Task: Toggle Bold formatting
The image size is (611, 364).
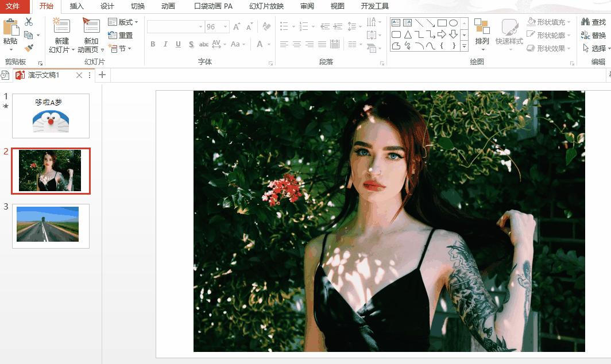Action: pos(153,44)
